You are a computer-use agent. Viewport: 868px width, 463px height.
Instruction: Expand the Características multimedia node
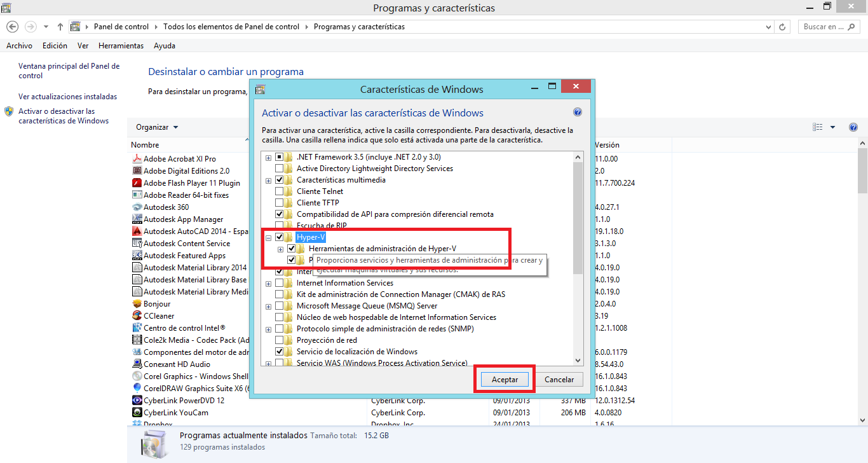pos(269,181)
